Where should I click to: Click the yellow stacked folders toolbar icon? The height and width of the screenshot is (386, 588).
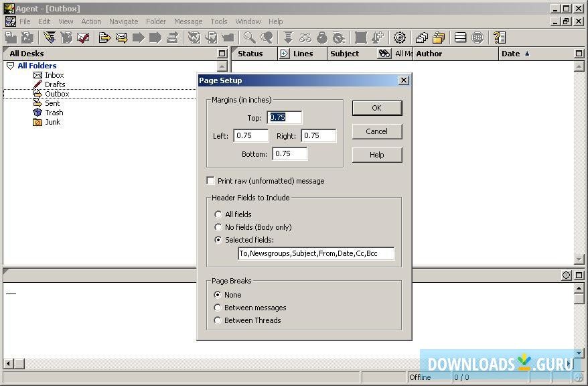tap(439, 38)
